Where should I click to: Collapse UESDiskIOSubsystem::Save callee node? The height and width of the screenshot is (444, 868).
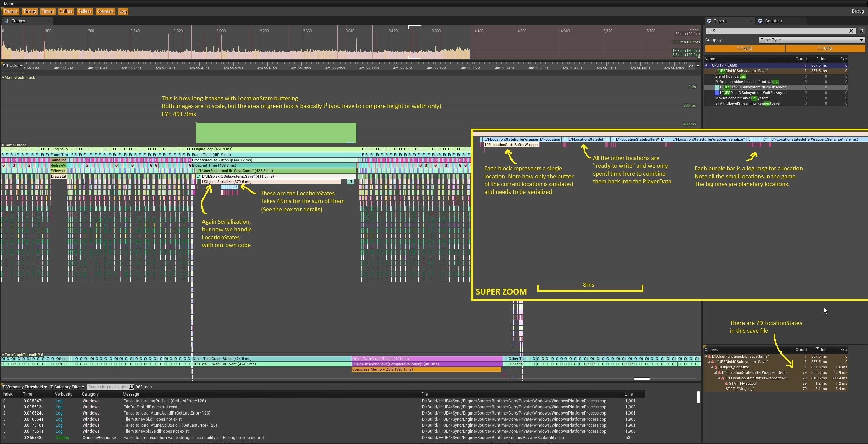[709, 362]
